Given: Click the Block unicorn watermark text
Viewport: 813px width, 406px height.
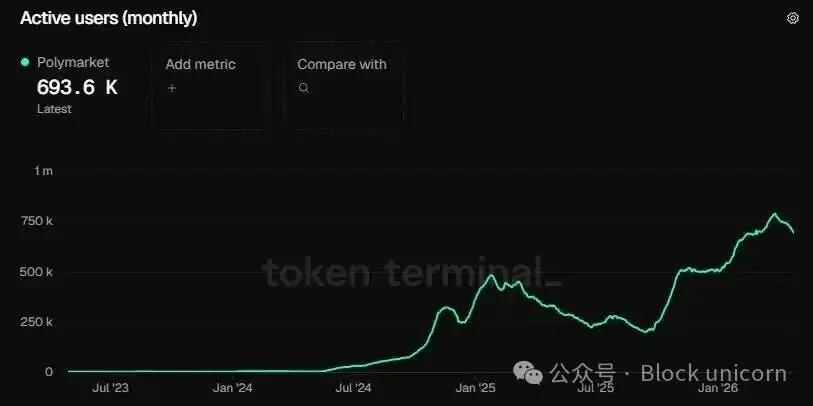Looking at the screenshot, I should (713, 373).
